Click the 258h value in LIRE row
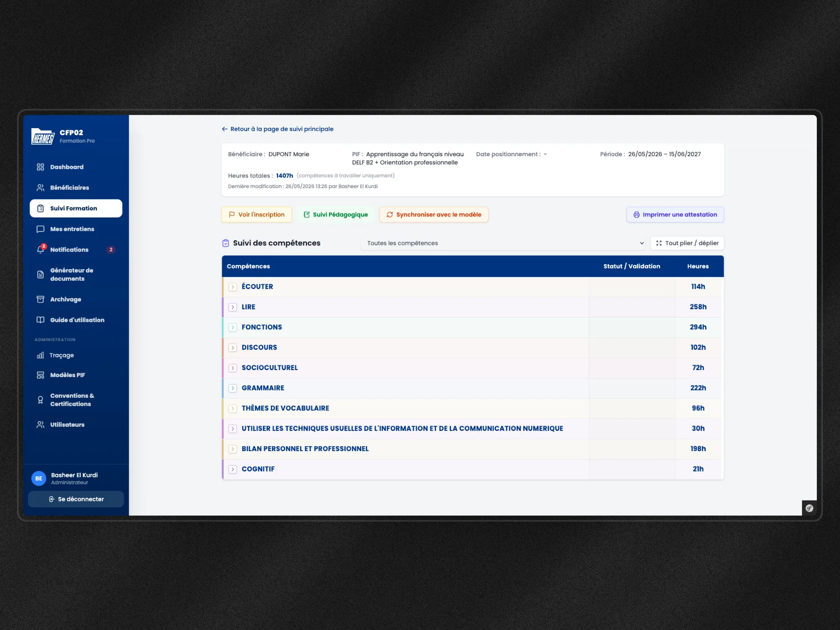The image size is (840, 630). (x=698, y=307)
